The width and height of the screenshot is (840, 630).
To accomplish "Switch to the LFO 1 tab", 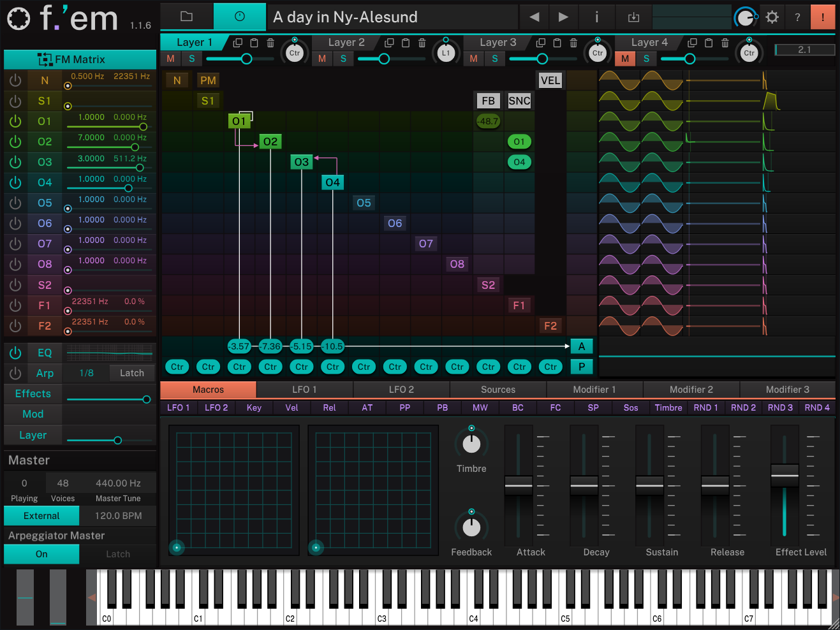I will (x=304, y=389).
